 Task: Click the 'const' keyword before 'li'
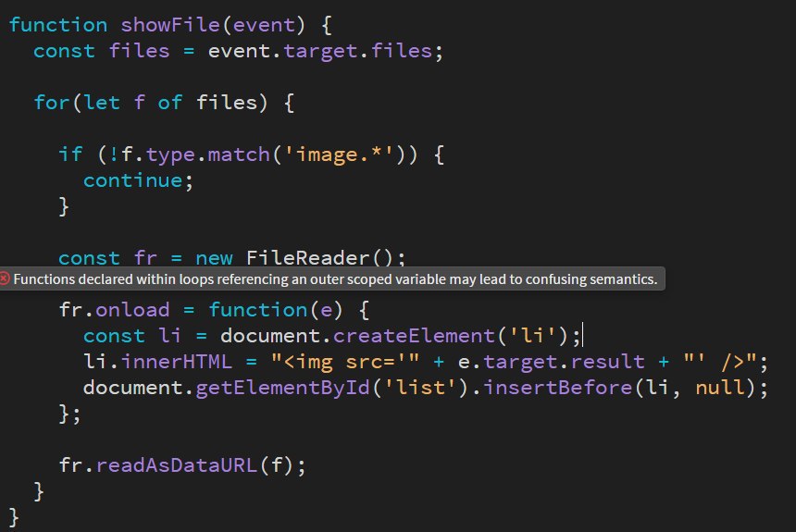click(114, 336)
